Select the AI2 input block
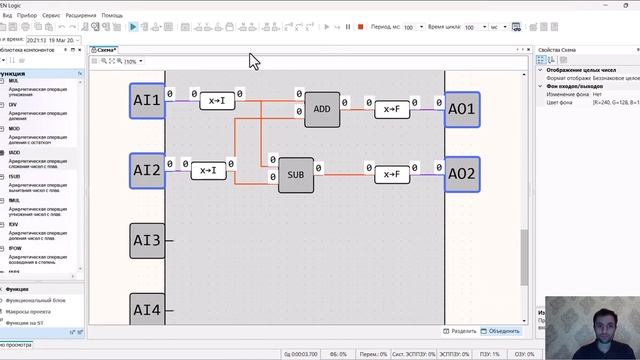Screen dimensions: 640x360 click(x=147, y=171)
